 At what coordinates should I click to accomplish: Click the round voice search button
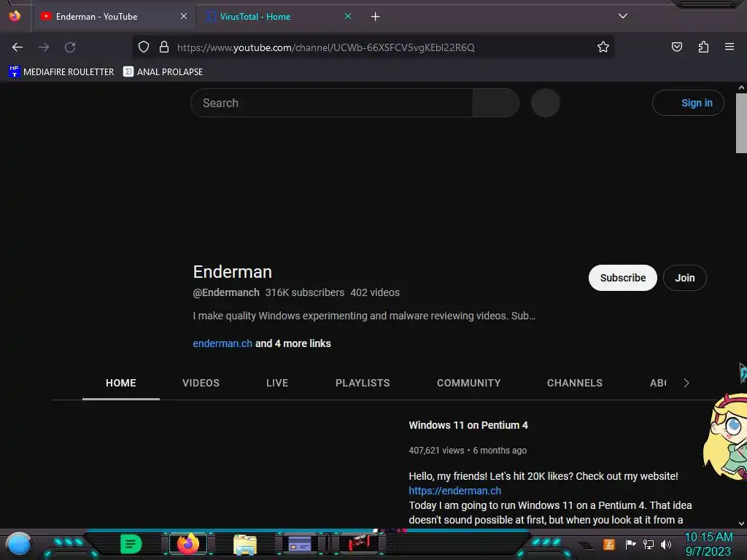[546, 103]
